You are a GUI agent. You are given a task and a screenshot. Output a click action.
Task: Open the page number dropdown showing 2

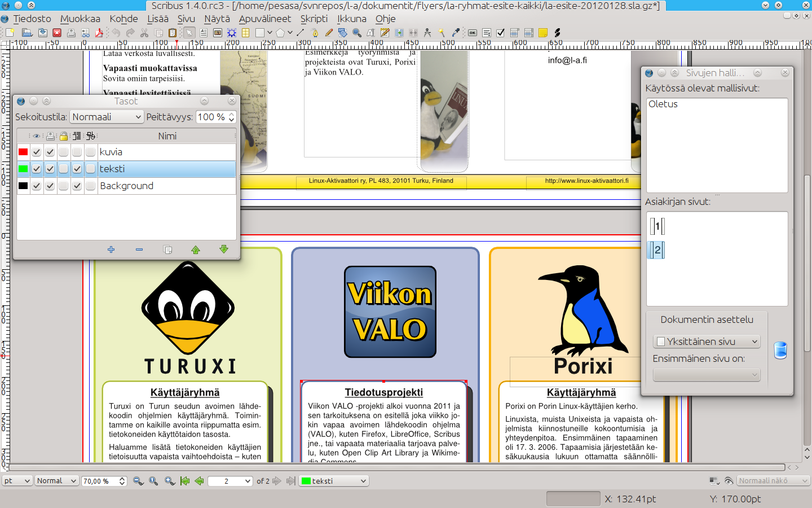tap(230, 481)
